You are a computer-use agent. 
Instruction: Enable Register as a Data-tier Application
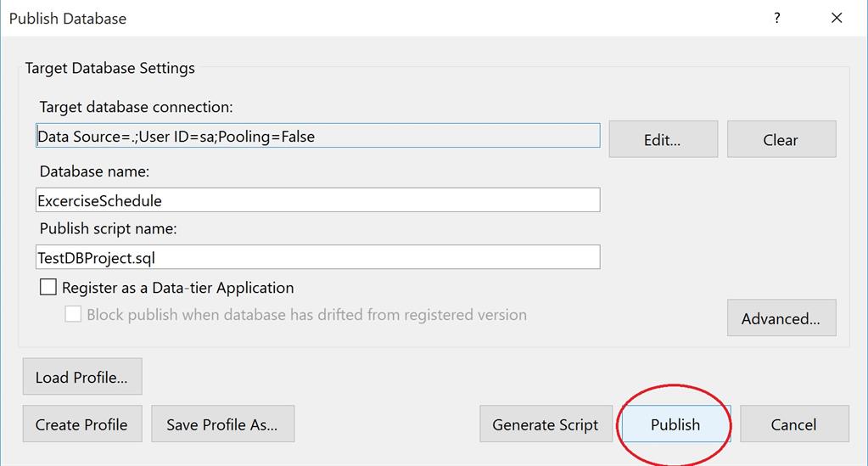pos(48,288)
